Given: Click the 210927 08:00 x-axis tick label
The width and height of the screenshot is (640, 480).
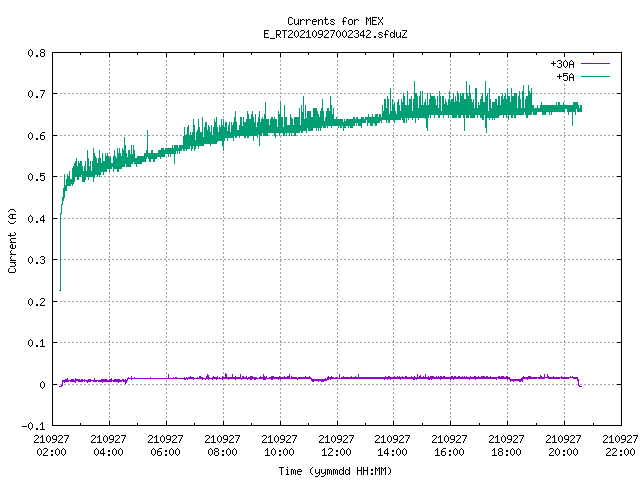Looking at the screenshot, I should (222, 445).
